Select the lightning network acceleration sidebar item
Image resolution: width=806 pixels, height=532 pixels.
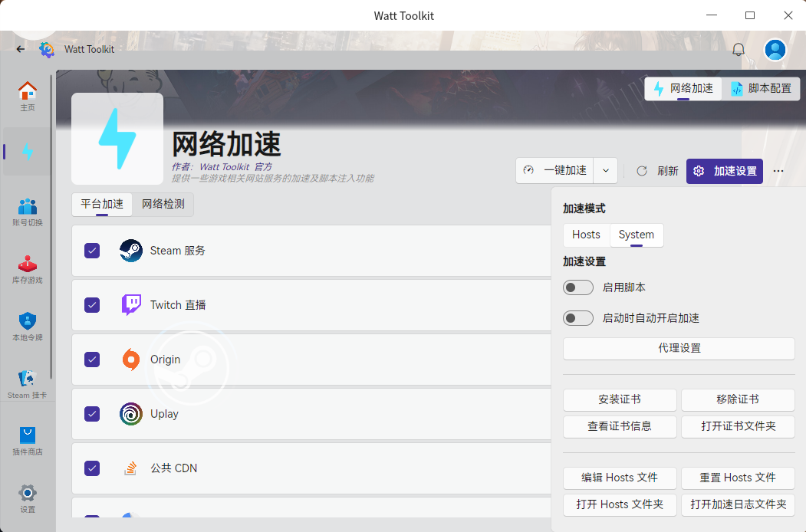(x=28, y=152)
